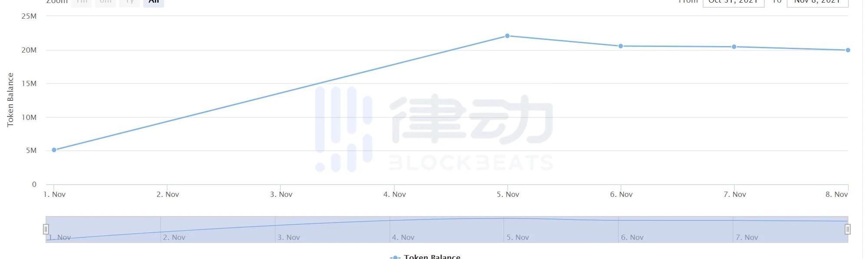Select the 6m zoom range button

[x=106, y=2]
